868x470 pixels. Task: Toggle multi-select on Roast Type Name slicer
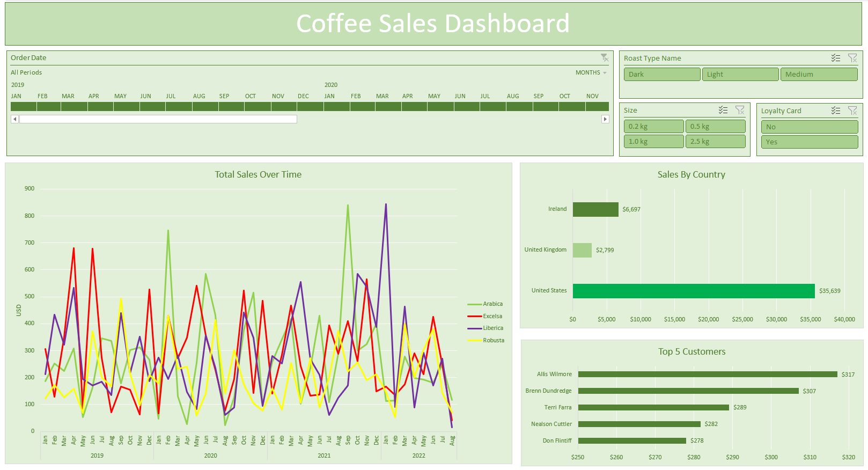(836, 58)
